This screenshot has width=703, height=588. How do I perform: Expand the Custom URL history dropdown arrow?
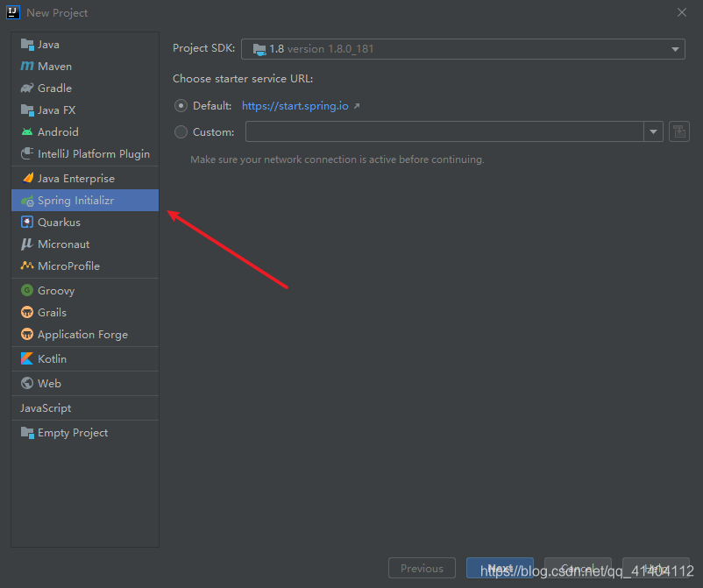(653, 131)
